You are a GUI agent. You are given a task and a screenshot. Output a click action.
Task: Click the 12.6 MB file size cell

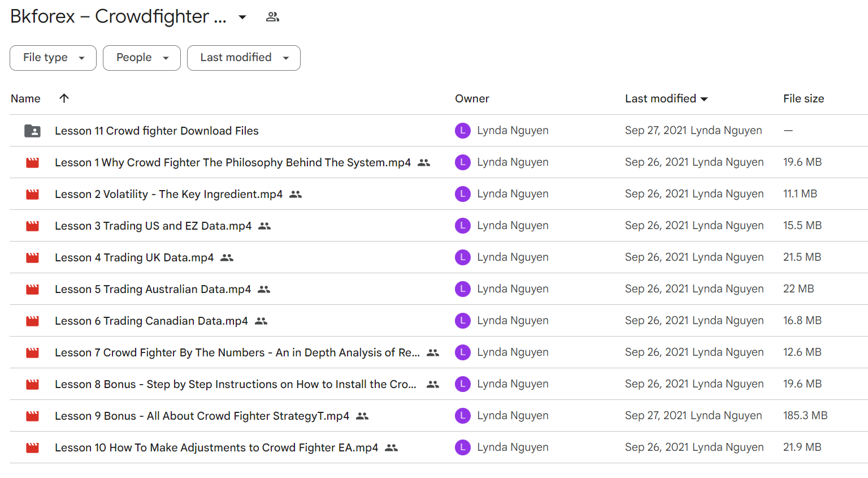pyautogui.click(x=802, y=352)
